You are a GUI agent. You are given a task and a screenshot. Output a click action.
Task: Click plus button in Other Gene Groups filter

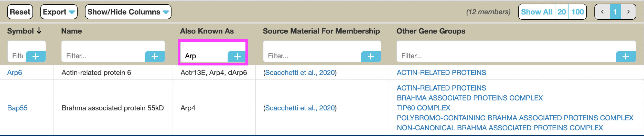point(626,56)
